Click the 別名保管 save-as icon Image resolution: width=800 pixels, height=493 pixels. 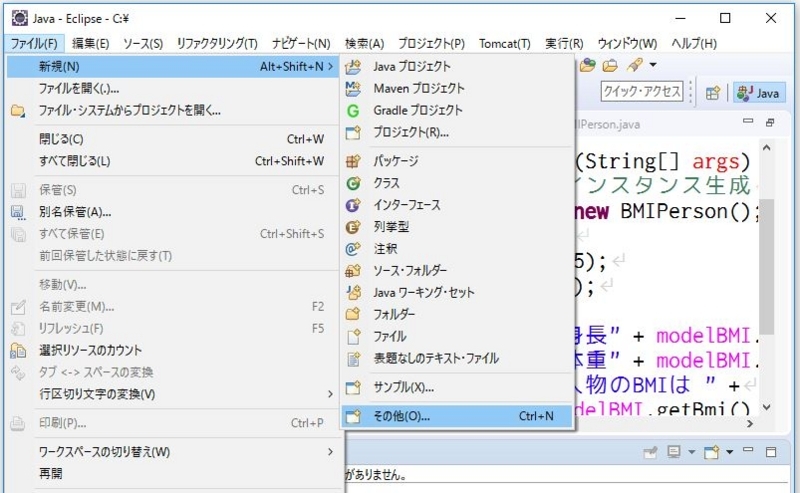tap(18, 212)
